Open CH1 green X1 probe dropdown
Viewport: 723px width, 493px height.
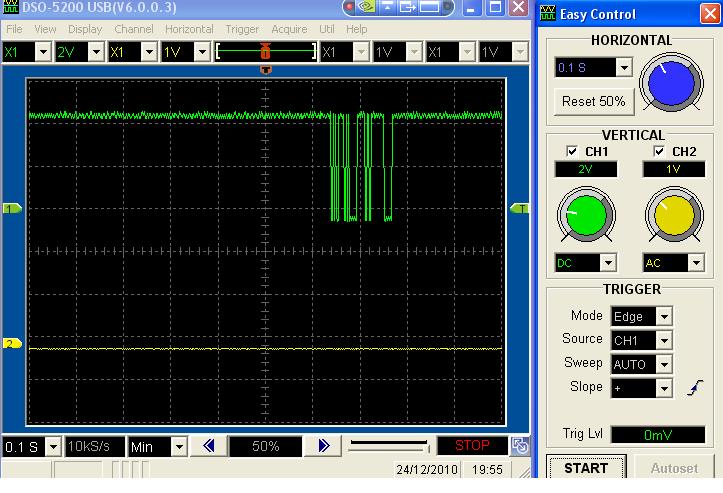click(43, 52)
